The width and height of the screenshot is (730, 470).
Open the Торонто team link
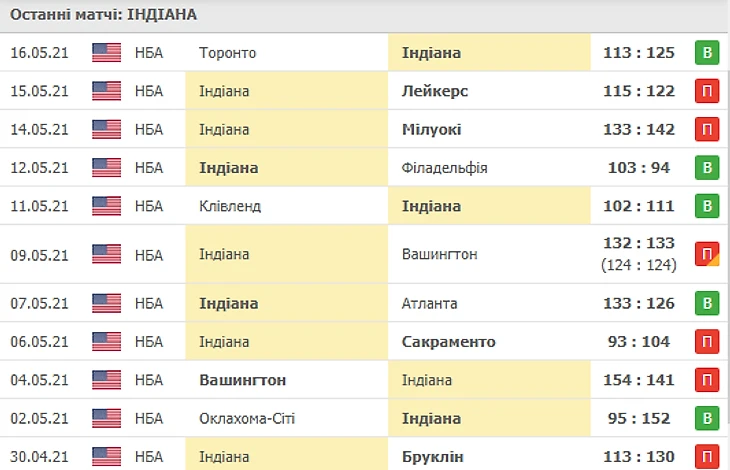(x=228, y=53)
